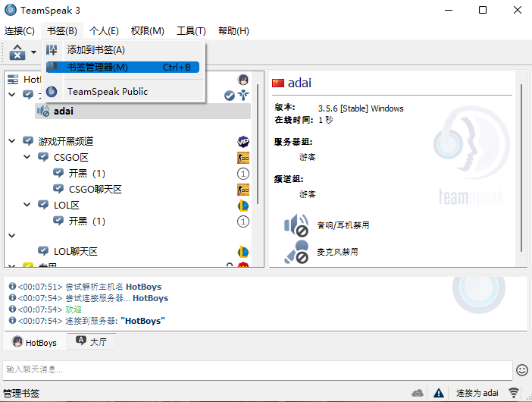The height and width of the screenshot is (402, 532).
Task: Click the "HotBoys" server name in 连接到服务器 line
Action: click(x=142, y=321)
